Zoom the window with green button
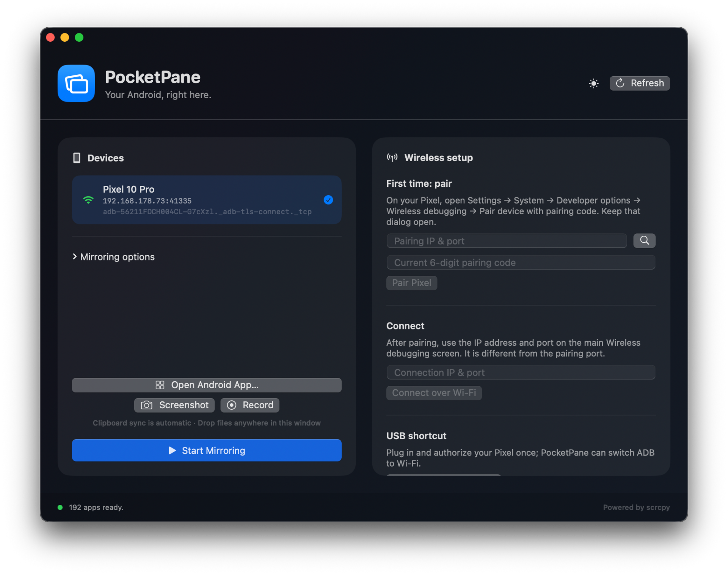The width and height of the screenshot is (728, 575). coord(79,37)
